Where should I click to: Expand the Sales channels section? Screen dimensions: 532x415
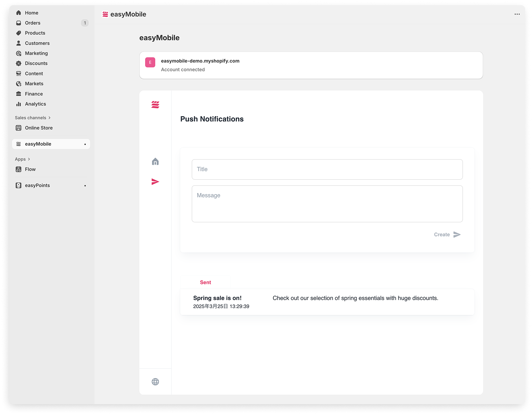[x=33, y=118]
